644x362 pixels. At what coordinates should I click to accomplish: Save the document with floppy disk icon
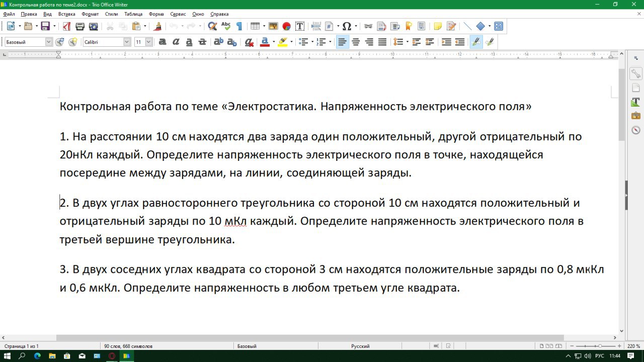click(x=45, y=26)
